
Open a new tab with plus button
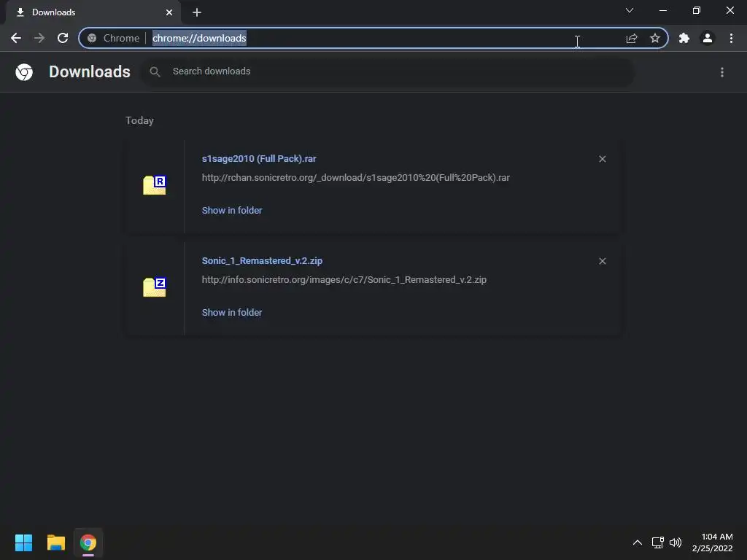[x=197, y=12]
